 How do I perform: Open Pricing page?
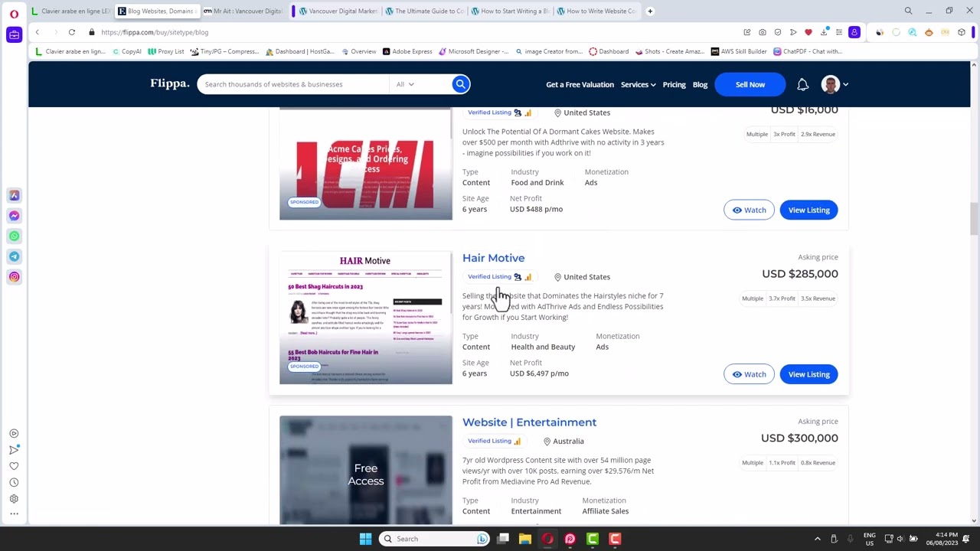point(674,84)
